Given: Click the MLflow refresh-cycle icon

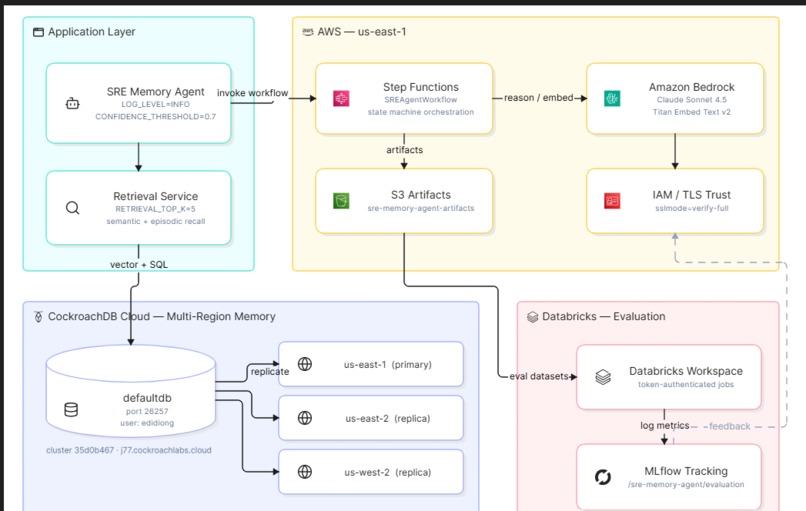Looking at the screenshot, I should tap(603, 477).
